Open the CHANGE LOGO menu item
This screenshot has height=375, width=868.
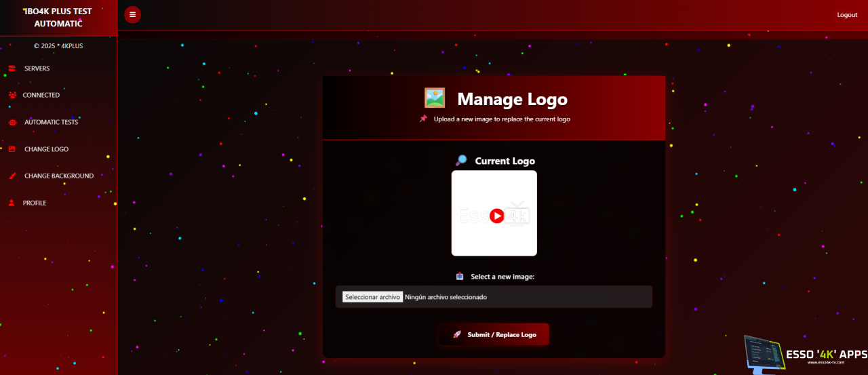pyautogui.click(x=46, y=149)
